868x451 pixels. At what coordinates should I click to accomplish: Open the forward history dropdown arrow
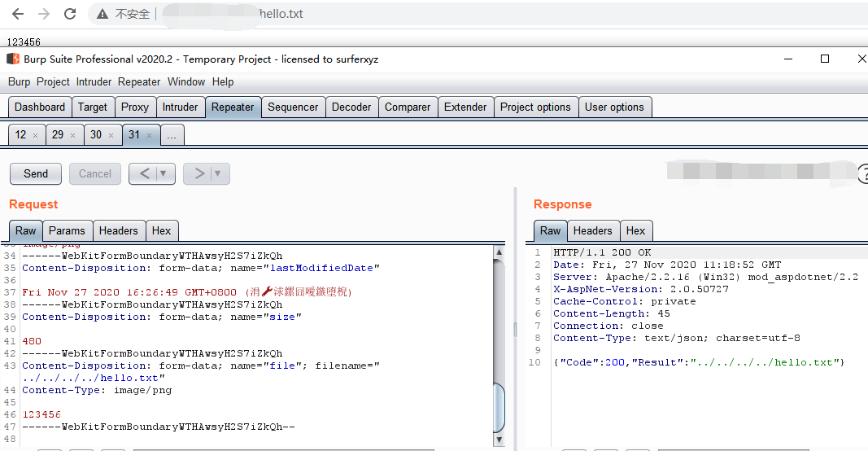tap(219, 174)
